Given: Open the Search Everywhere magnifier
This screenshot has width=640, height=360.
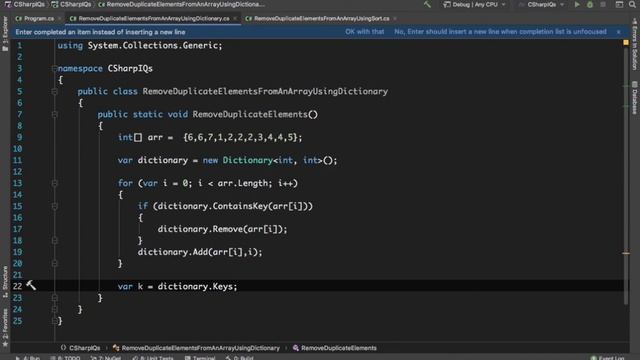Looking at the screenshot, I should coord(632,4).
